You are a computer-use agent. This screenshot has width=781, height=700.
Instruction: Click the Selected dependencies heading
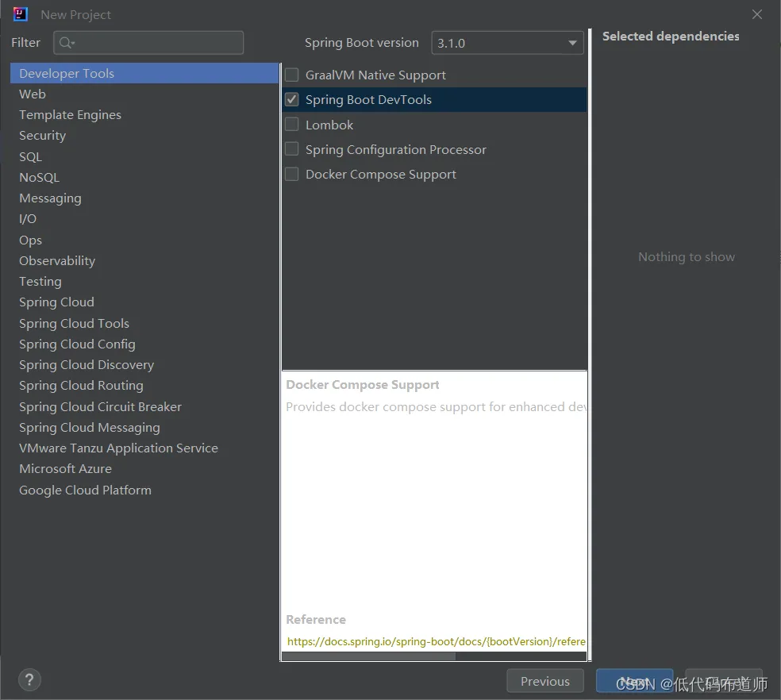[671, 36]
